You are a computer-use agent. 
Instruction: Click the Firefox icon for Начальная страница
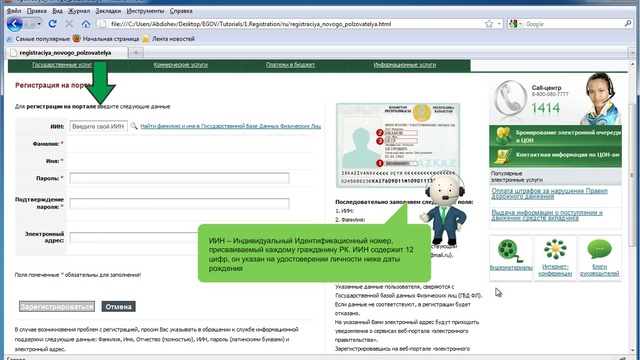tap(77, 39)
